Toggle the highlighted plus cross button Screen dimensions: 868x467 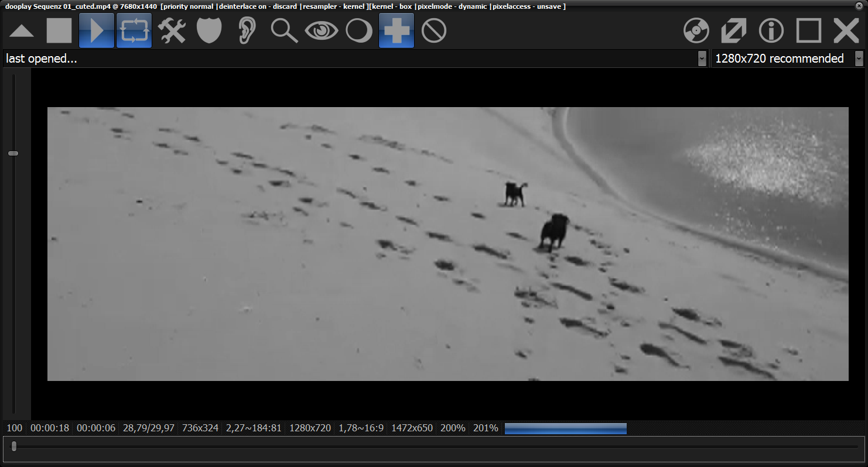coord(397,30)
